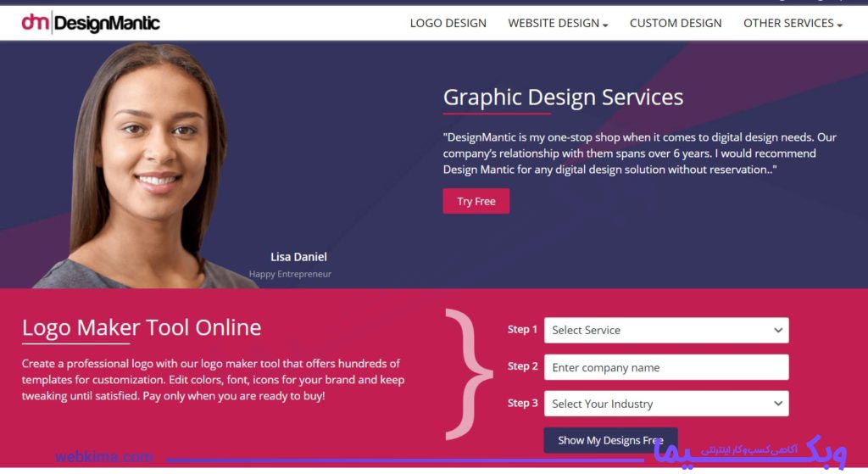The image size is (868, 474).
Task: Click the large curly brace graphic
Action: point(469,374)
